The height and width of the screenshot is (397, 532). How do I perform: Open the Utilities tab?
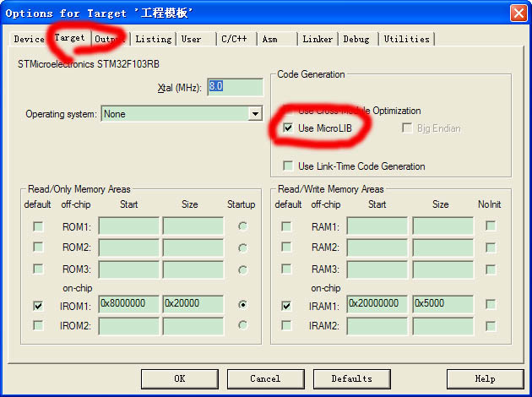pyautogui.click(x=406, y=39)
